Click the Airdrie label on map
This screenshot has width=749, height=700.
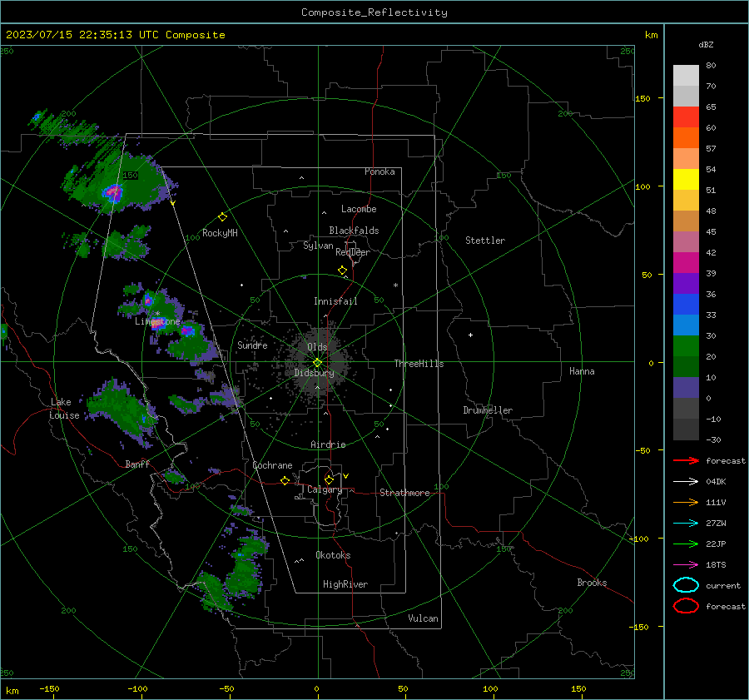click(x=328, y=444)
